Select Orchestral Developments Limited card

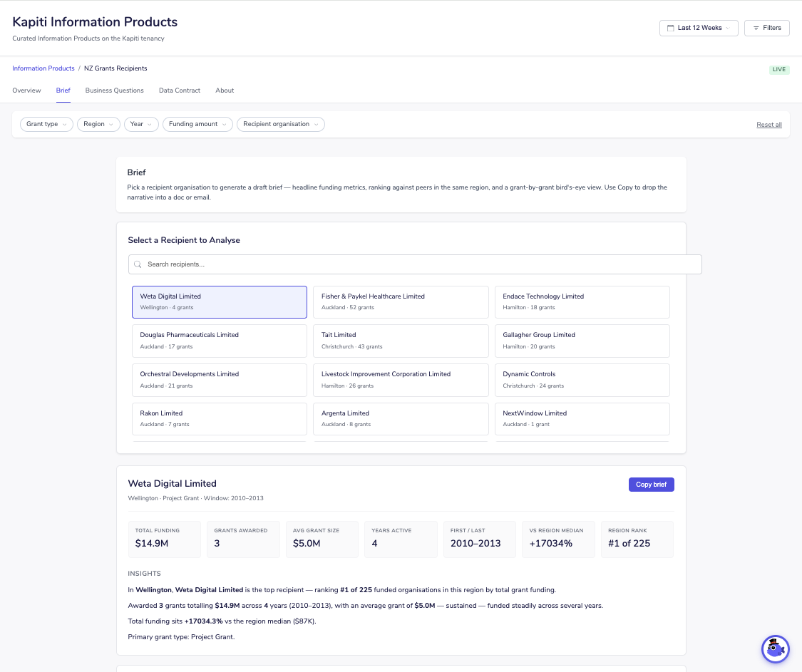(220, 380)
